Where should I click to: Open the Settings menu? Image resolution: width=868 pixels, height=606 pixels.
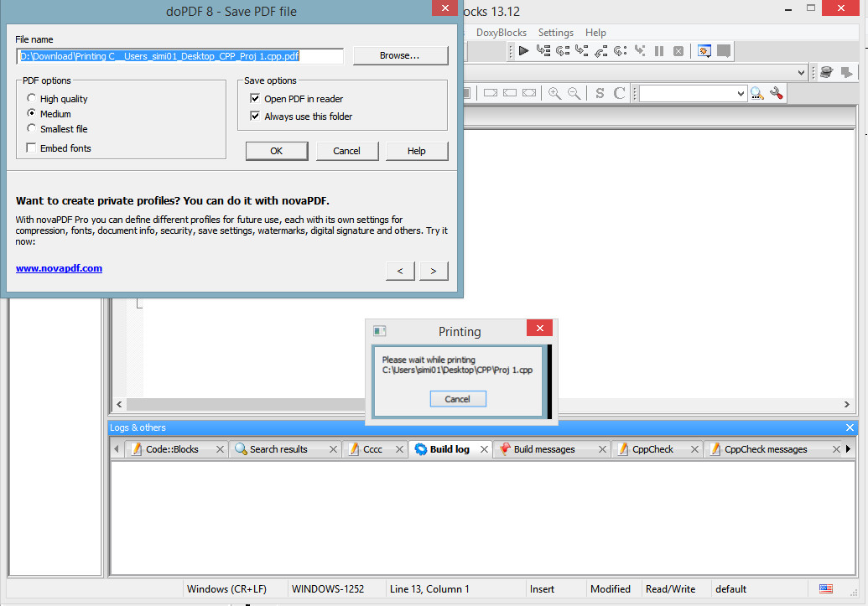(x=556, y=33)
